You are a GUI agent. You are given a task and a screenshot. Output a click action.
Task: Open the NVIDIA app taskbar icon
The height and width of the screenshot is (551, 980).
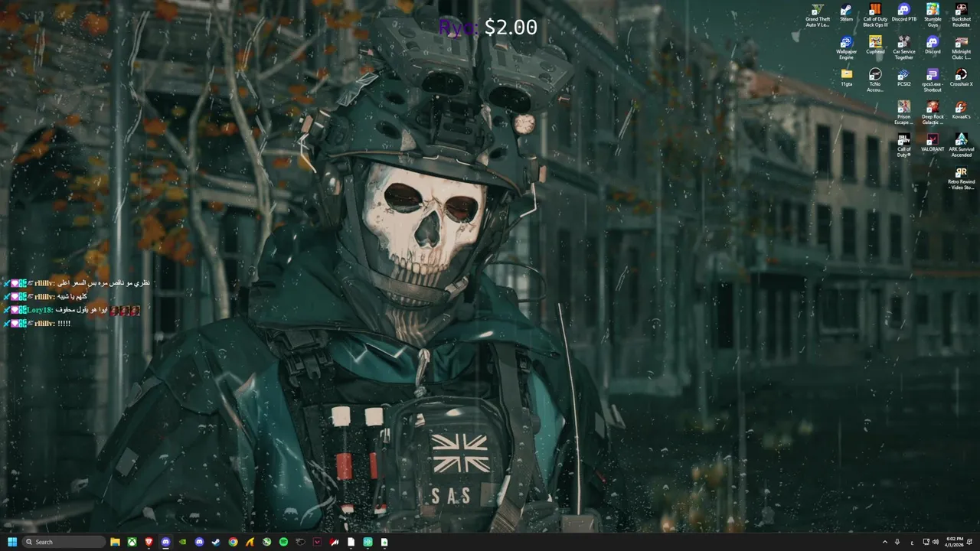(x=182, y=542)
